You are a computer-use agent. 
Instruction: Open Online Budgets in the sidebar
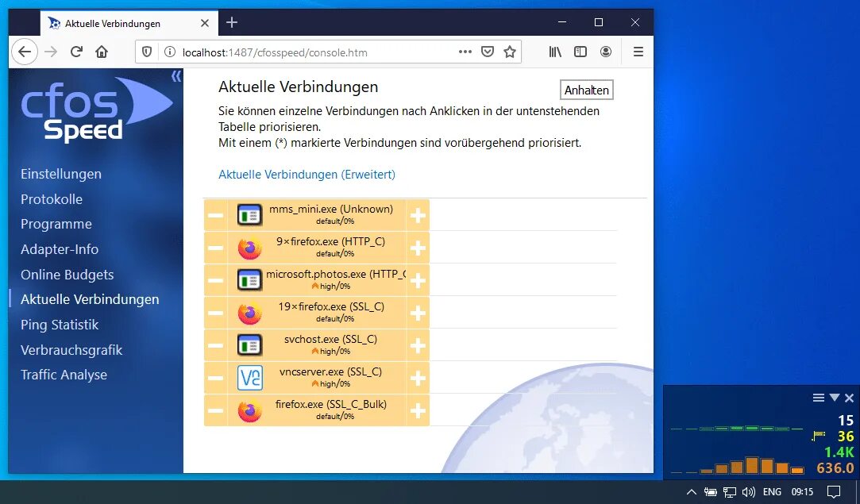[x=67, y=274]
